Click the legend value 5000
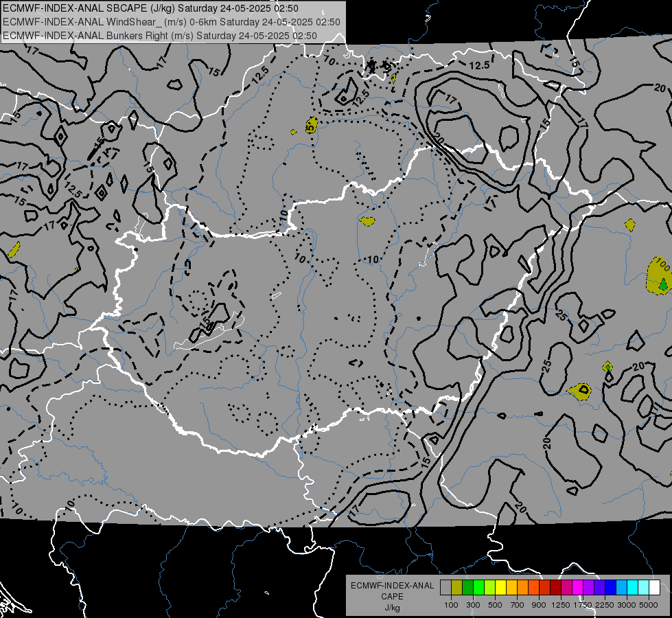This screenshot has height=618, width=672. [649, 605]
